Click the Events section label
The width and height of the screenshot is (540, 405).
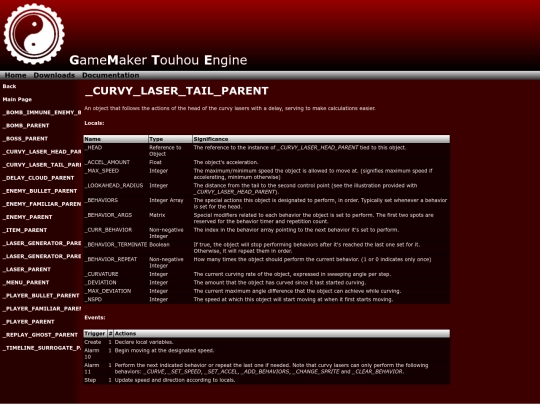coord(95,318)
